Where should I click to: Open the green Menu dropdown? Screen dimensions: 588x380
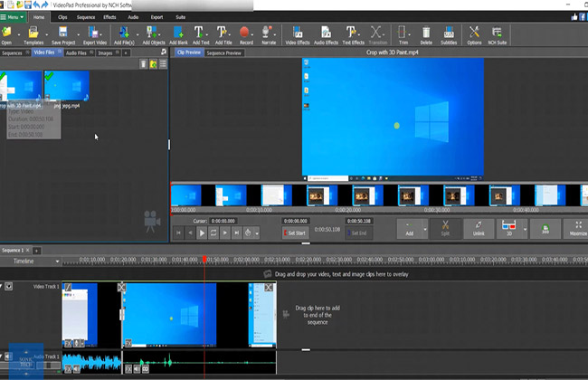click(14, 16)
